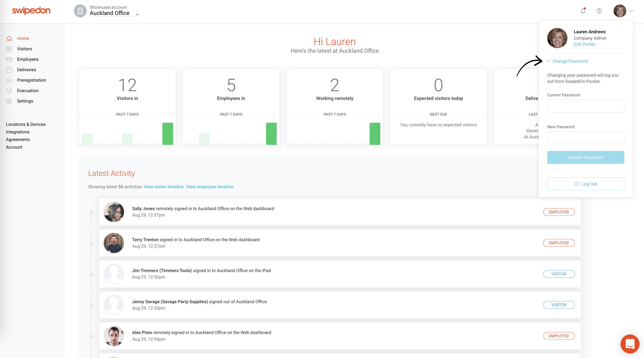Click today's green bar in Visitors chart
The width and height of the screenshot is (644, 358).
tap(167, 134)
